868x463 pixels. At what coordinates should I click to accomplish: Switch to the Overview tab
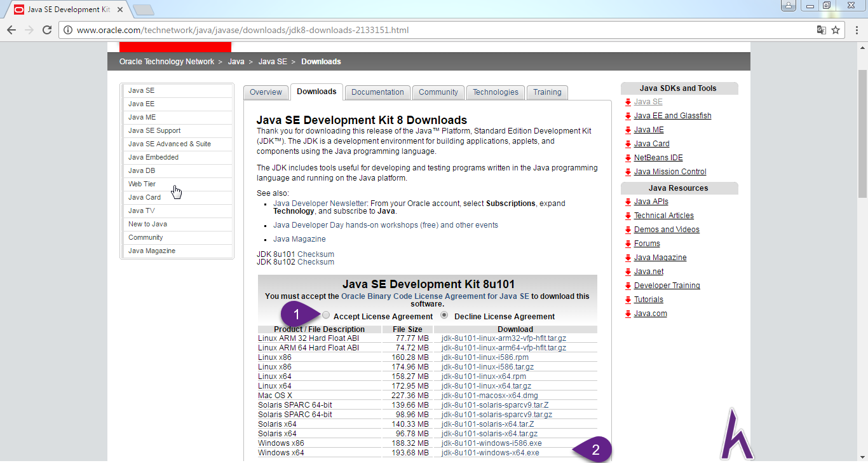coord(266,92)
